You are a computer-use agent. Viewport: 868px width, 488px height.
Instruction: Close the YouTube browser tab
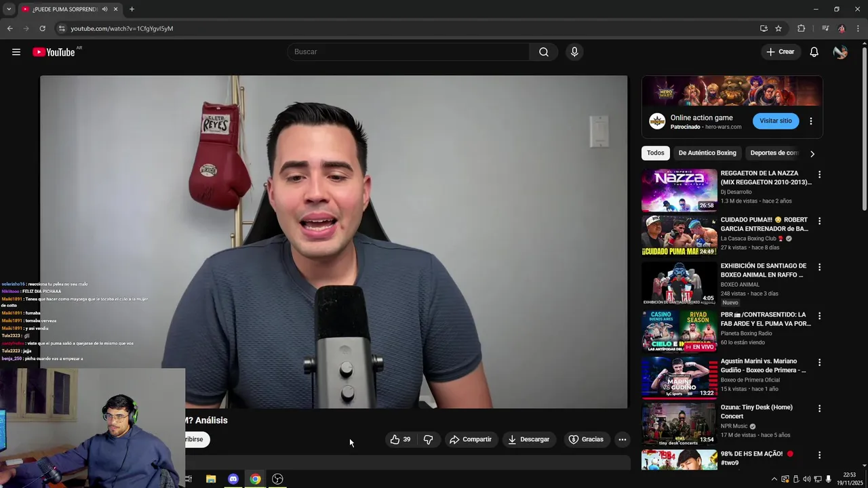pyautogui.click(x=115, y=9)
